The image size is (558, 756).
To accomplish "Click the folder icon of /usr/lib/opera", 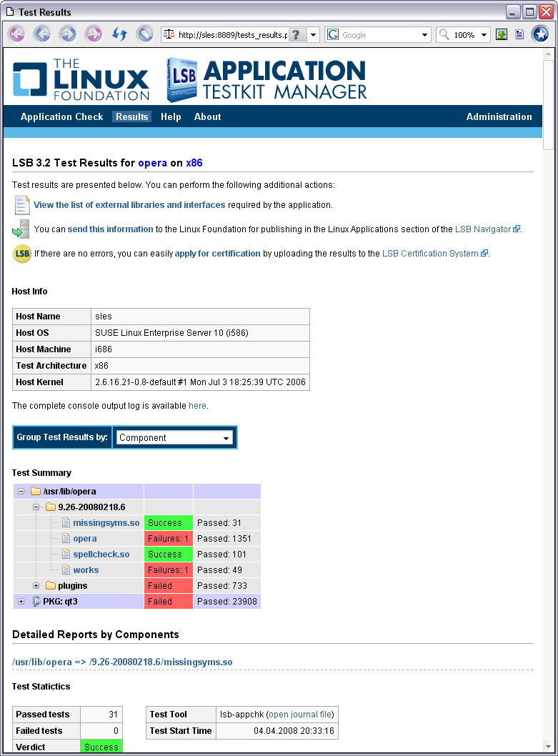I will [x=36, y=492].
